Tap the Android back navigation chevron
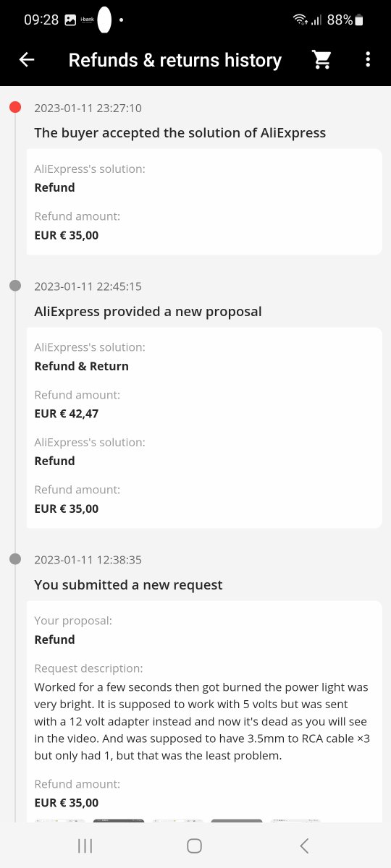This screenshot has width=391, height=868. coord(304,846)
